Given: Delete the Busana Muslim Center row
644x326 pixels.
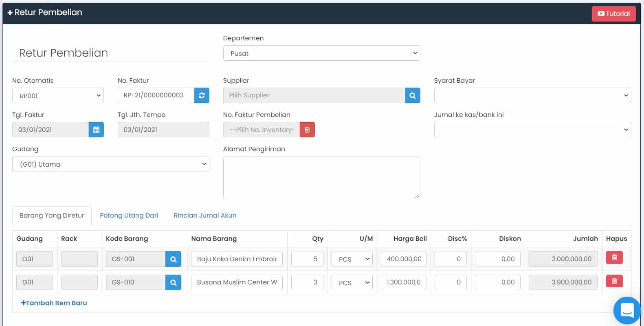Looking at the screenshot, I should click(x=614, y=281).
